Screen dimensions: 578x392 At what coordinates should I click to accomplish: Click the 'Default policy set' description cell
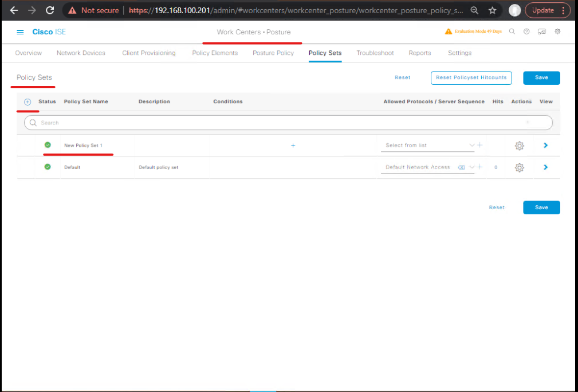(159, 167)
